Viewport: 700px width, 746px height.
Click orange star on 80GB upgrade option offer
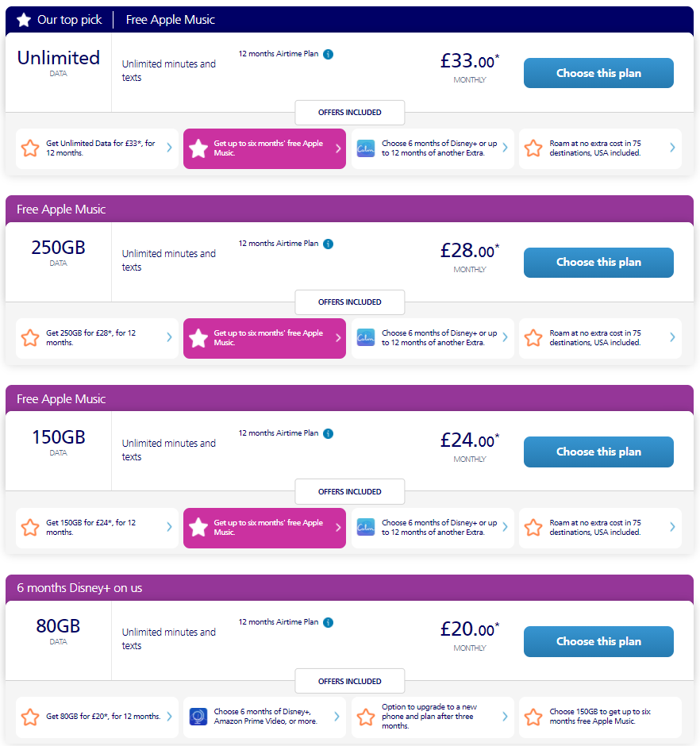tap(366, 717)
